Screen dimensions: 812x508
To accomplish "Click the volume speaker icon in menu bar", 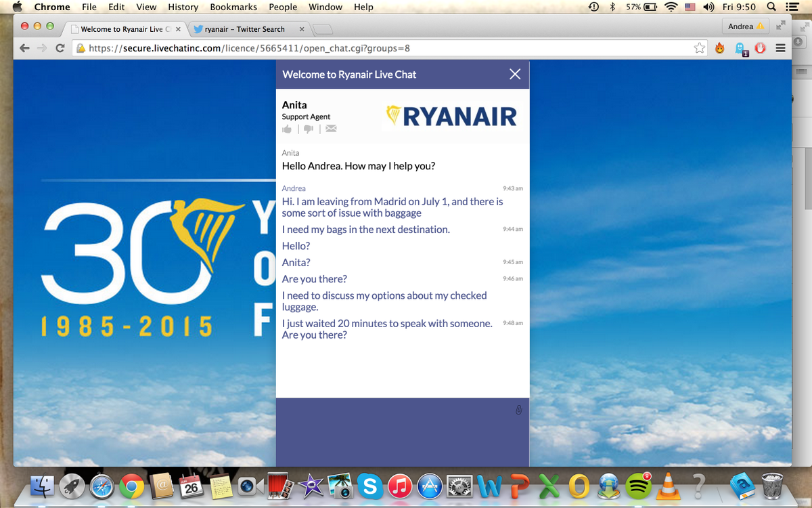I will click(x=709, y=7).
